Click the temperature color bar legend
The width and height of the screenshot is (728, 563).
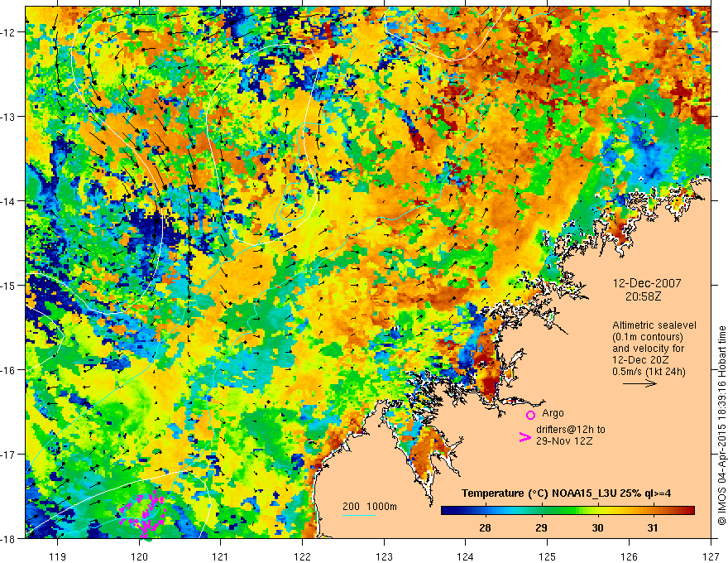click(568, 511)
